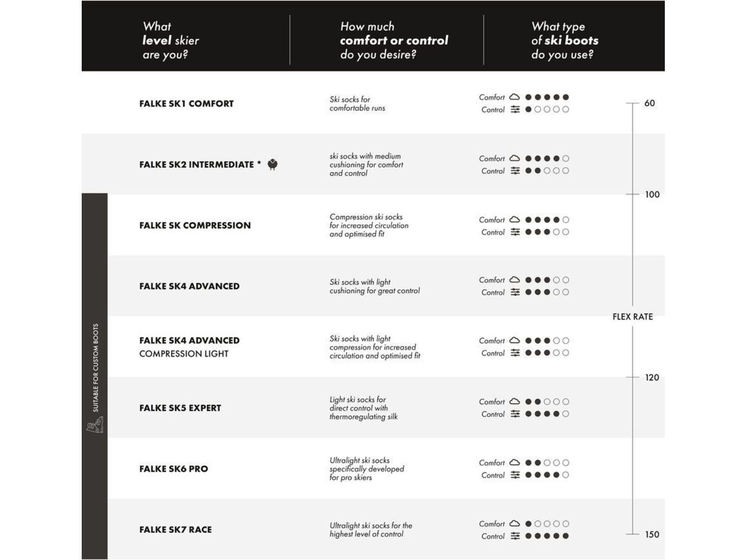Click the Control sliders icon in the SK2 Intermediate row
This screenshot has height=560, width=747.
click(x=515, y=171)
